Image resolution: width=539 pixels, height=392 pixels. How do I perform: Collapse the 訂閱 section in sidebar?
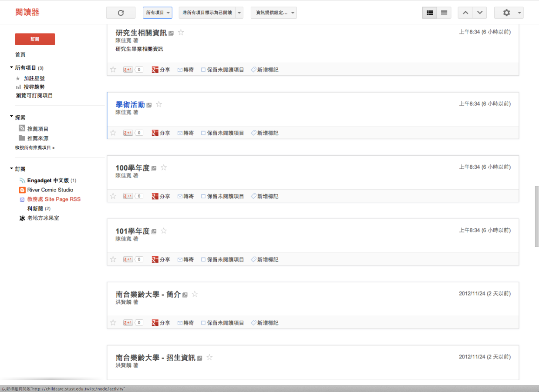12,169
